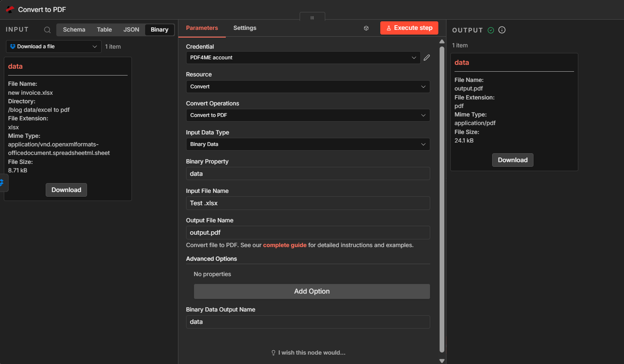
Task: Click the cube icon beside Execute step
Action: click(x=366, y=28)
